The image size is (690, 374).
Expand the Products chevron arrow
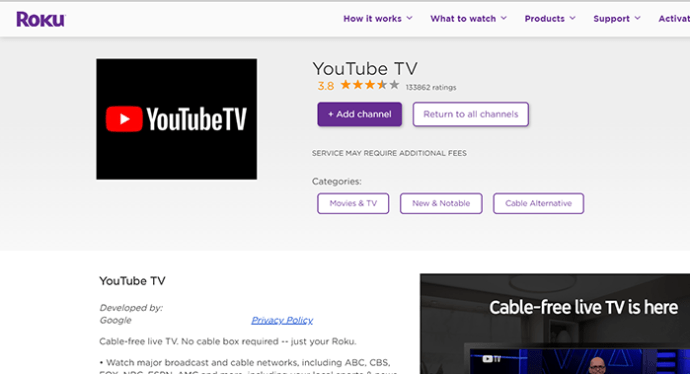[x=572, y=18]
